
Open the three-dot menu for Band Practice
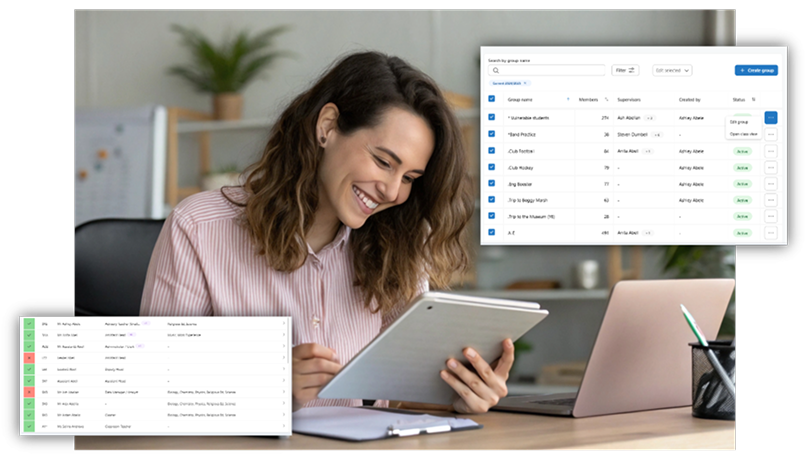click(x=770, y=134)
